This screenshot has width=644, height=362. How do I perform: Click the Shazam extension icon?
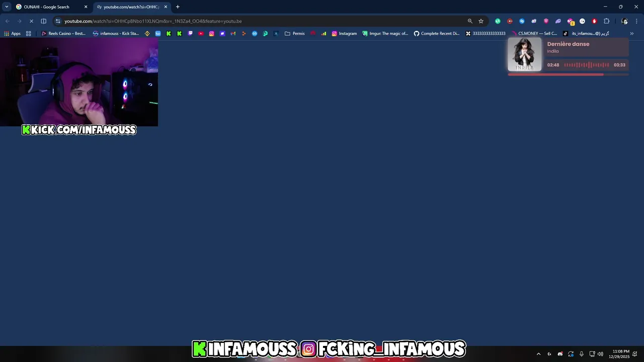tap(522, 21)
